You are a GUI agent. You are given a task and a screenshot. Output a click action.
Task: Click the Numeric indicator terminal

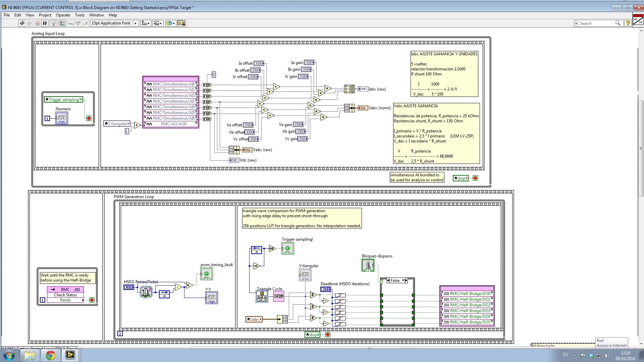pyautogui.click(x=62, y=118)
